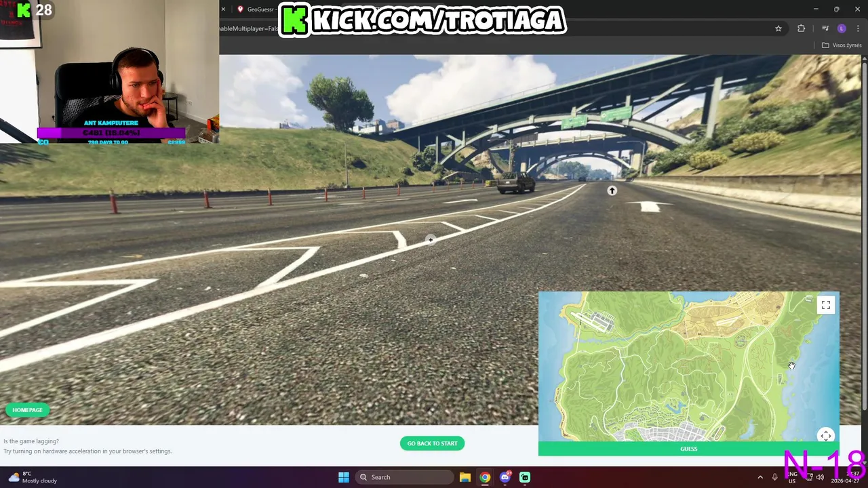This screenshot has width=868, height=488.
Task: Open the Kick app icon on the taskbar
Action: 525,477
